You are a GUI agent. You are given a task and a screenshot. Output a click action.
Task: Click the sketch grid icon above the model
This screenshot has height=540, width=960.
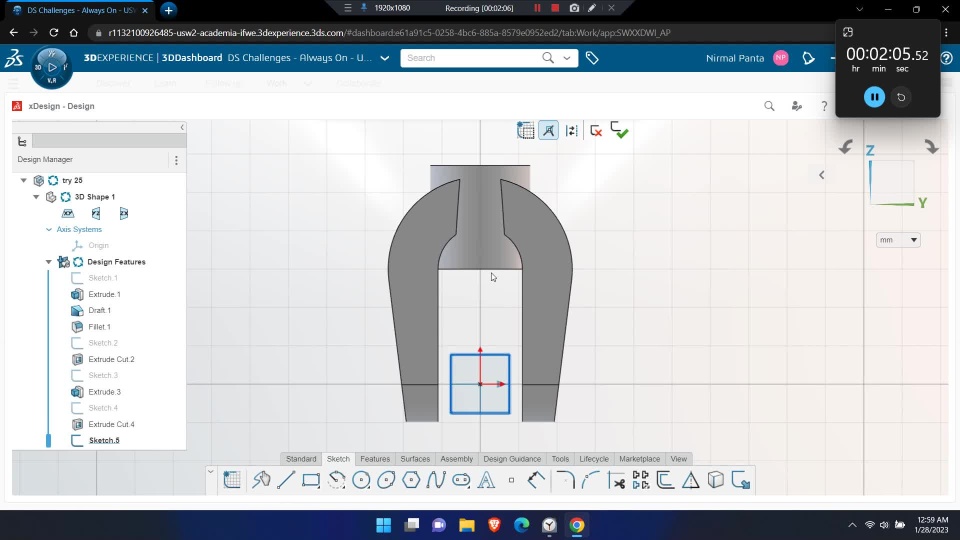coord(525,130)
